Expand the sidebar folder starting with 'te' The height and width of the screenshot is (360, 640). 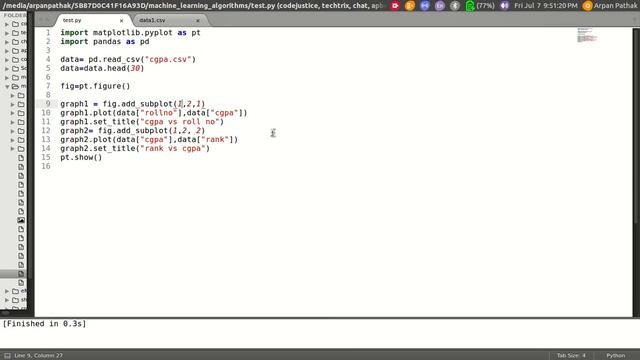pyautogui.click(x=7, y=33)
